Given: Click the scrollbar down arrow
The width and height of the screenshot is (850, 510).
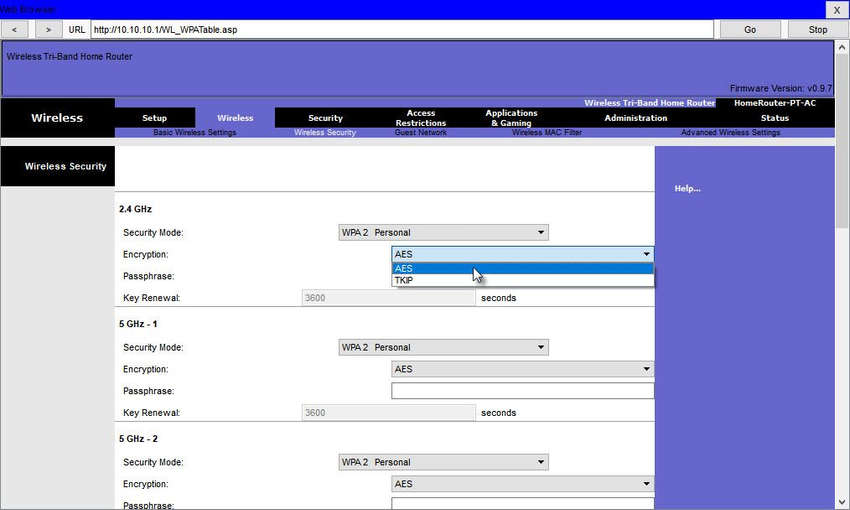Looking at the screenshot, I should [841, 502].
